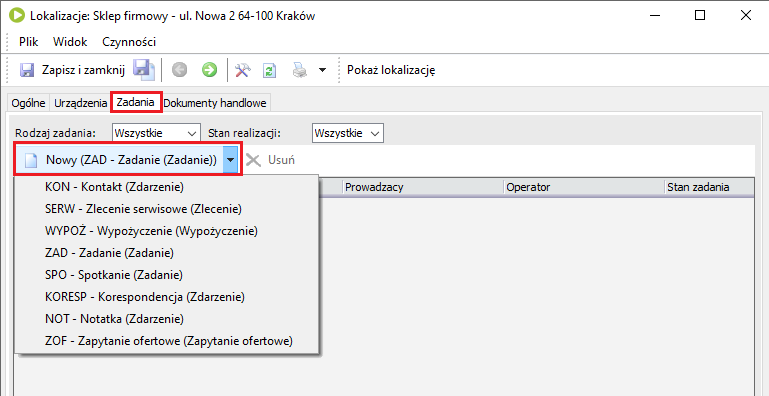Click Pokaż lokalizację in the toolbar
The image size is (769, 396).
click(391, 70)
